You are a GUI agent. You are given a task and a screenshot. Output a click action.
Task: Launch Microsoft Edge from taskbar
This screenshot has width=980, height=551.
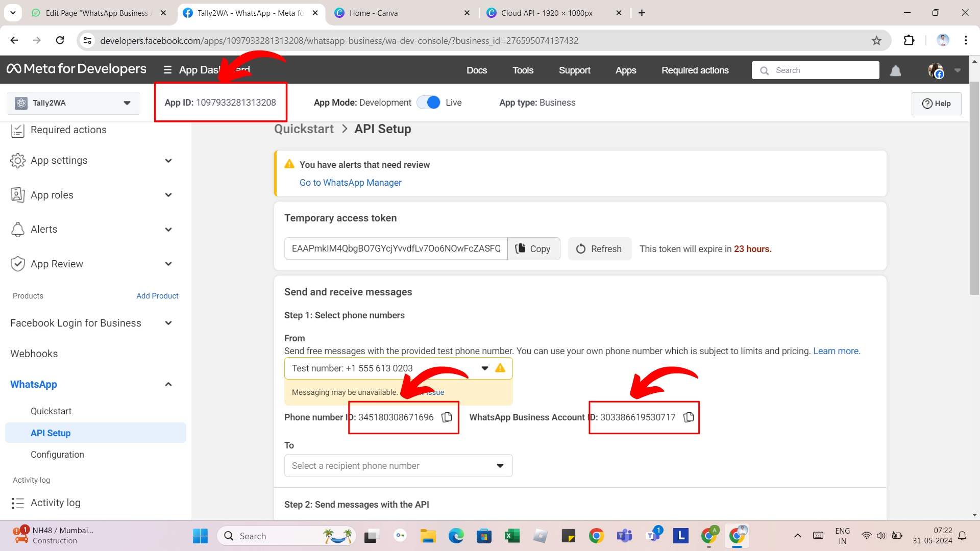point(456,536)
